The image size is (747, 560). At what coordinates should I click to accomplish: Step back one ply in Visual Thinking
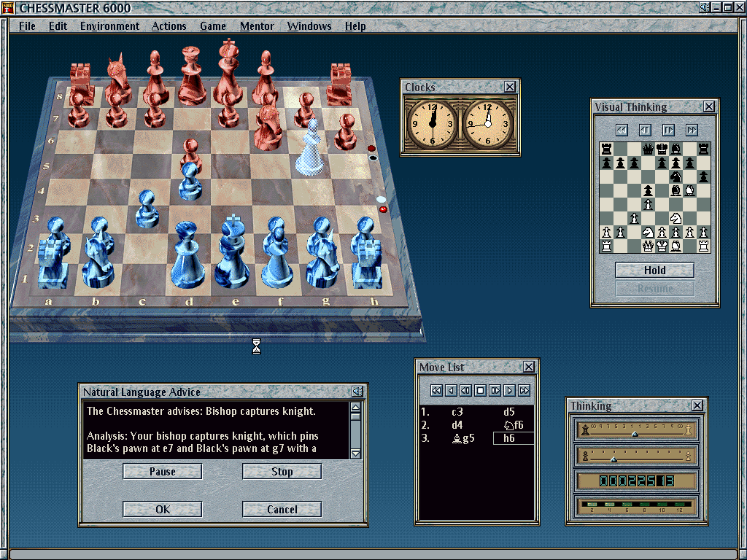[645, 130]
